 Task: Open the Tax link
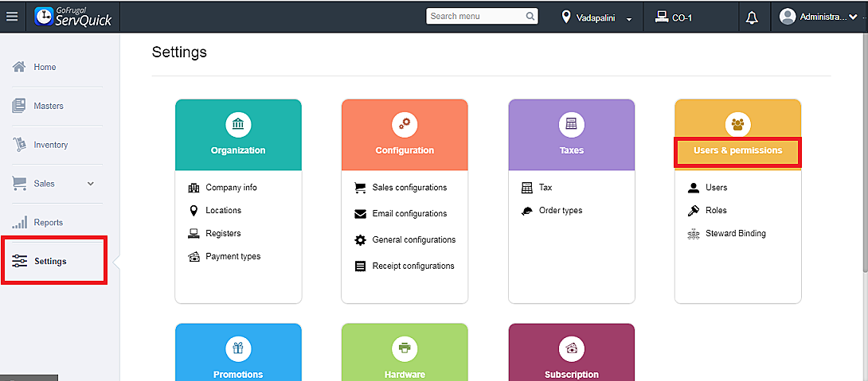545,188
